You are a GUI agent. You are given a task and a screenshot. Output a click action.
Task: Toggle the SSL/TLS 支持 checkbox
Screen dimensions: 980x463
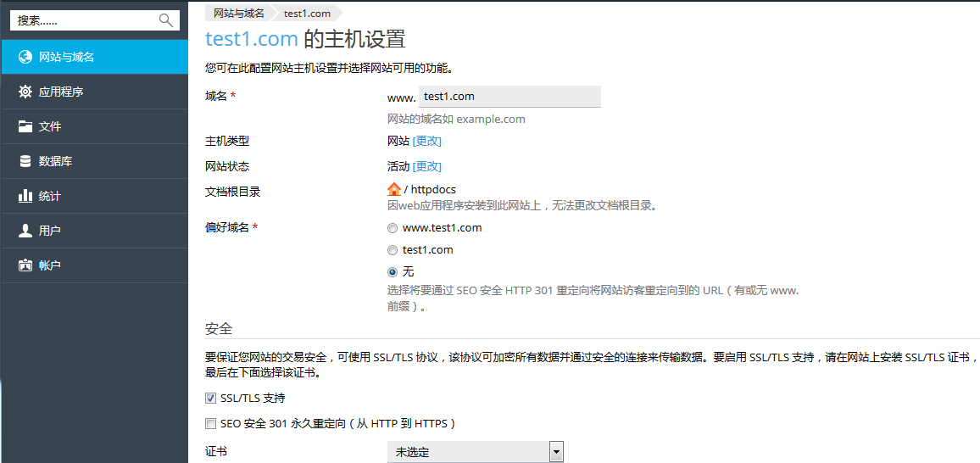[211, 399]
